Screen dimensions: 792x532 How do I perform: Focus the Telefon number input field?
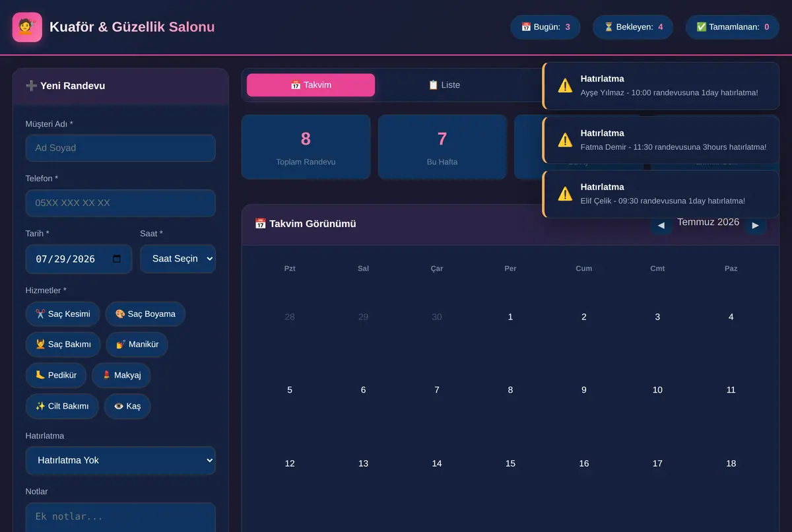(121, 203)
